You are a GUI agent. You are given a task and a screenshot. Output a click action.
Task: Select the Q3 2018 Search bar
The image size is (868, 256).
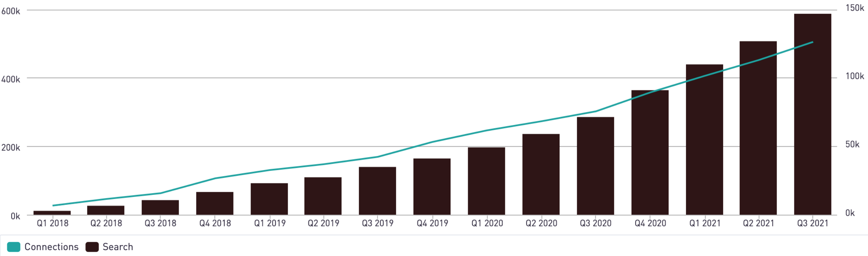pyautogui.click(x=160, y=208)
